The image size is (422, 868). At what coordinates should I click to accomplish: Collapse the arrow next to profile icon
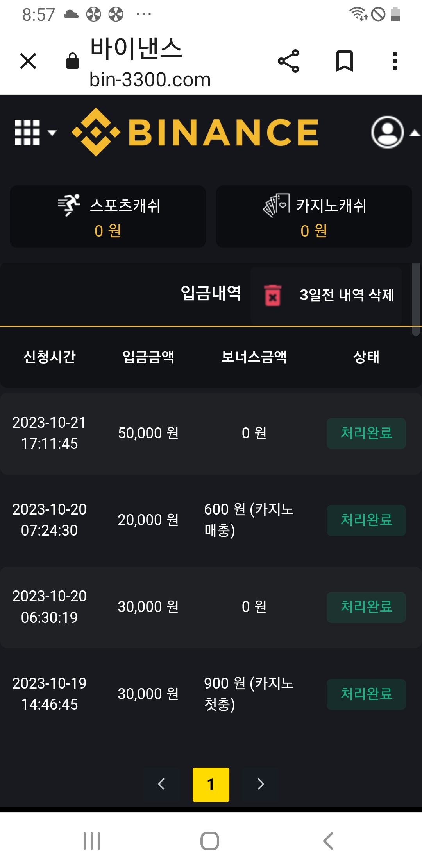415,133
